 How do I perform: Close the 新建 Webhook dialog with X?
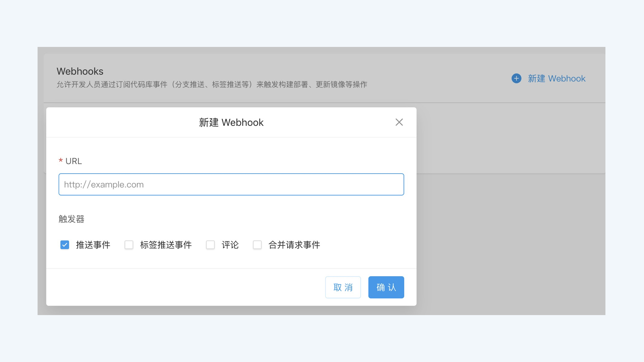[399, 122]
